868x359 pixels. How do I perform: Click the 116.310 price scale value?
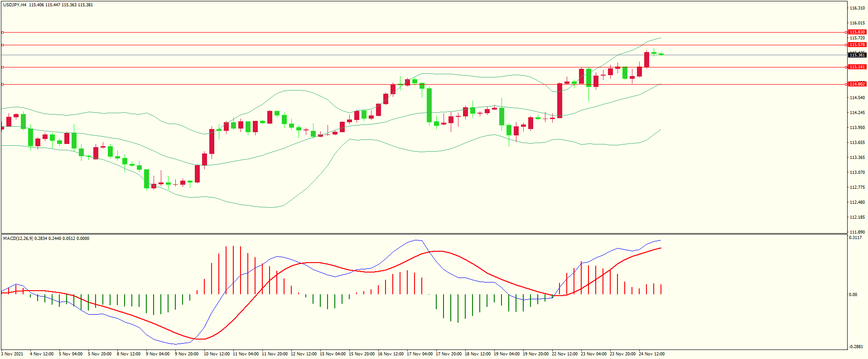point(857,8)
